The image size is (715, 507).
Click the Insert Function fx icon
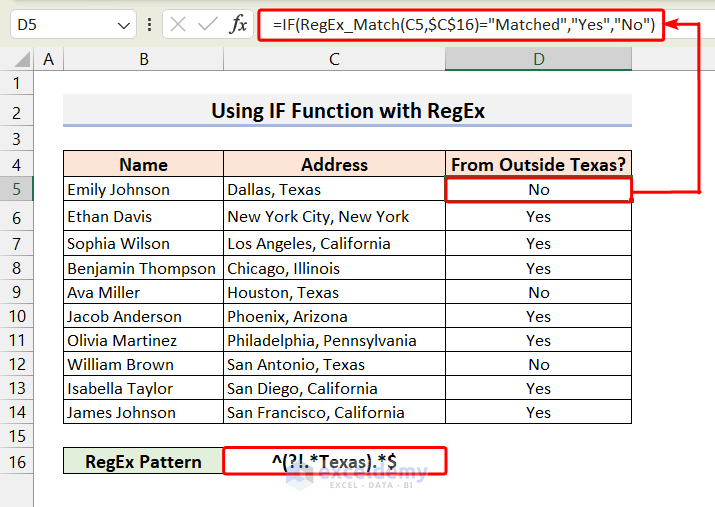[238, 24]
